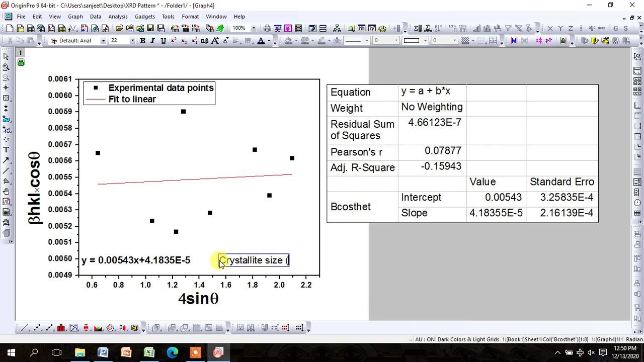The height and width of the screenshot is (362, 644).
Task: Select the Pan hand tool
Action: pos(6,192)
